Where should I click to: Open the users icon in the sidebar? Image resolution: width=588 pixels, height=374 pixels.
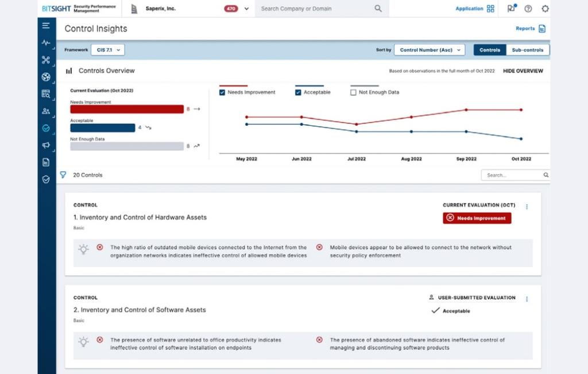tap(47, 111)
